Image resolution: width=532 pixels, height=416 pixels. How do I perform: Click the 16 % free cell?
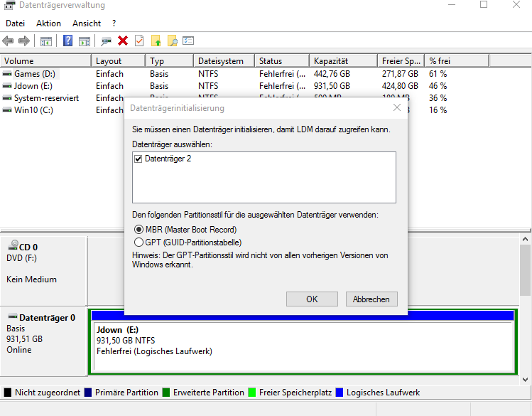point(438,110)
